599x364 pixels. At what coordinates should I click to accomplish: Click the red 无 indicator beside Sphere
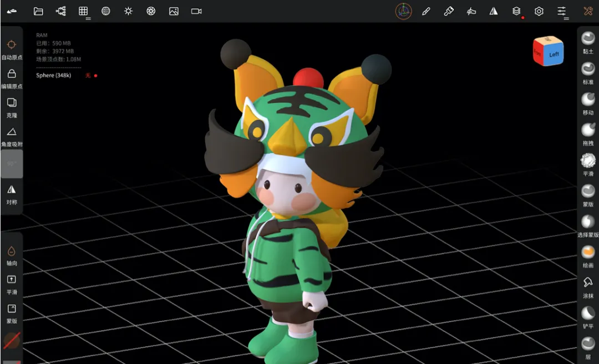88,75
